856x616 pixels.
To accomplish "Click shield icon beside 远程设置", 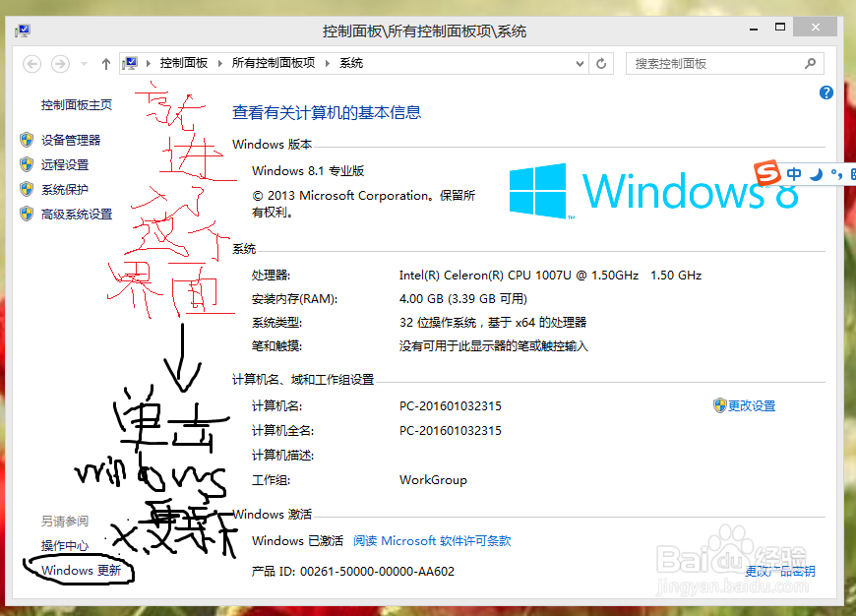I will 27,164.
